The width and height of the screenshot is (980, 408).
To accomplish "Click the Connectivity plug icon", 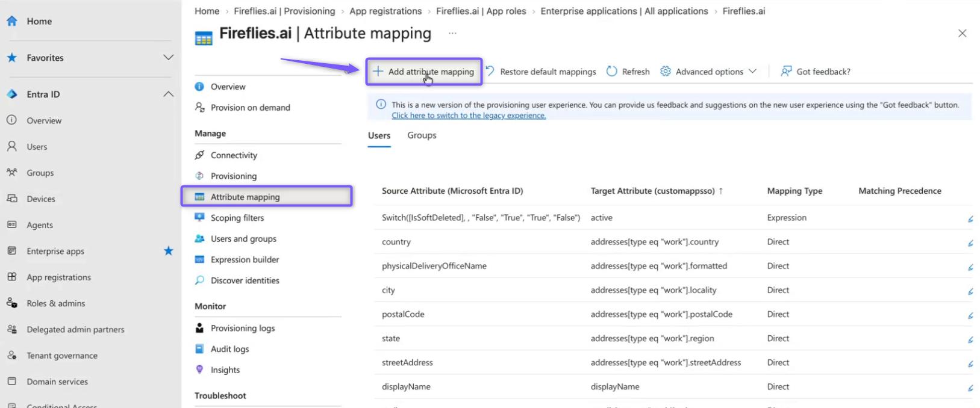I will pyautogui.click(x=199, y=155).
